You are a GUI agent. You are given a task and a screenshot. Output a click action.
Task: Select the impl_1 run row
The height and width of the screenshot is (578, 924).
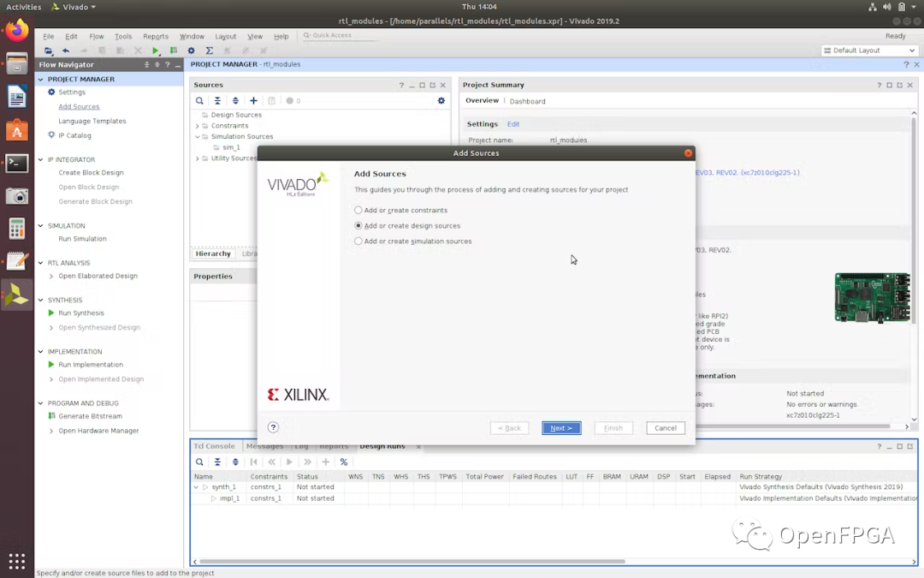coord(554,498)
